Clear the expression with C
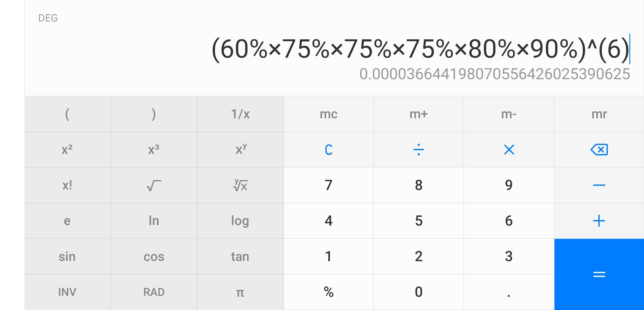Image resolution: width=644 pixels, height=310 pixels. tap(329, 150)
